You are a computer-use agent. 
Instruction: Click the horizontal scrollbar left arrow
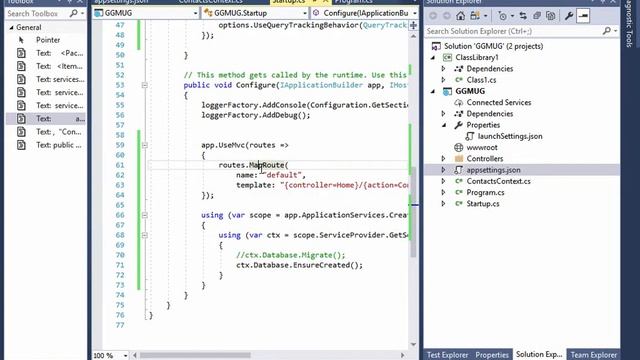point(135,356)
